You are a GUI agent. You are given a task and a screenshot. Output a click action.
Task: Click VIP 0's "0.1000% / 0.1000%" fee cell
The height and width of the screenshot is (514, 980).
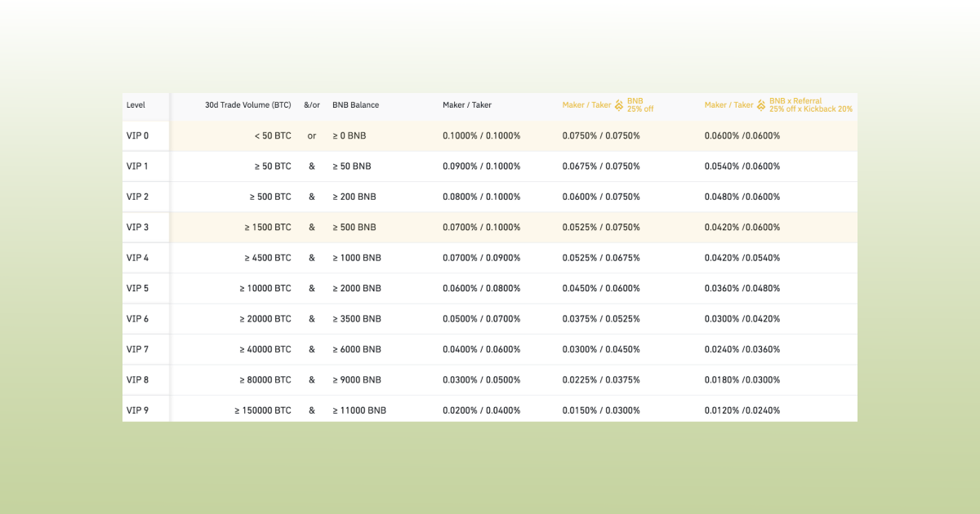[480, 135]
